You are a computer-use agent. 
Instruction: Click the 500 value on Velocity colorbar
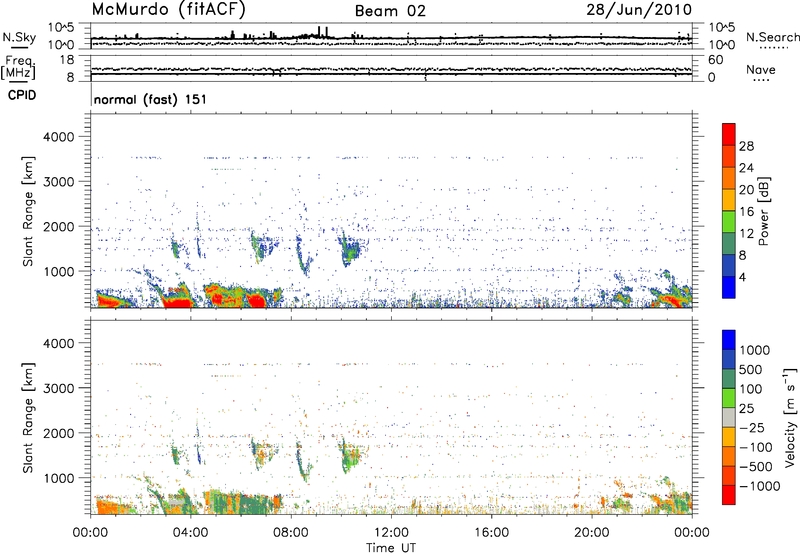751,369
